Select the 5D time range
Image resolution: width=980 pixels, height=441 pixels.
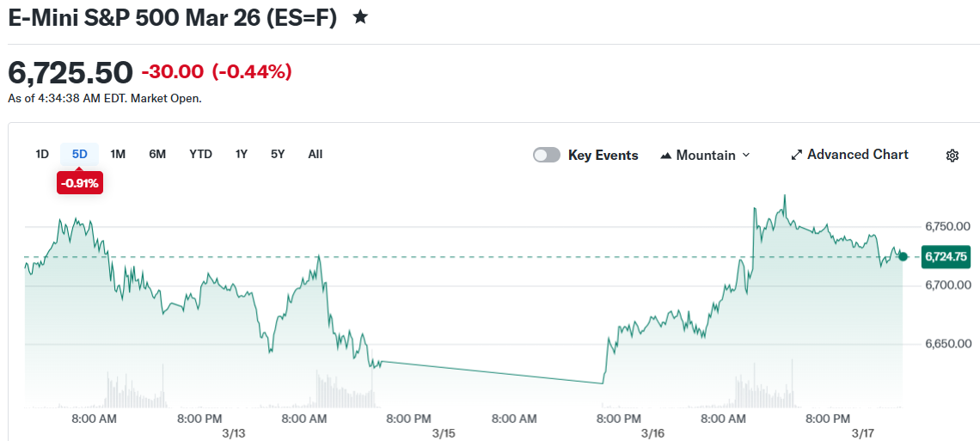coord(80,154)
